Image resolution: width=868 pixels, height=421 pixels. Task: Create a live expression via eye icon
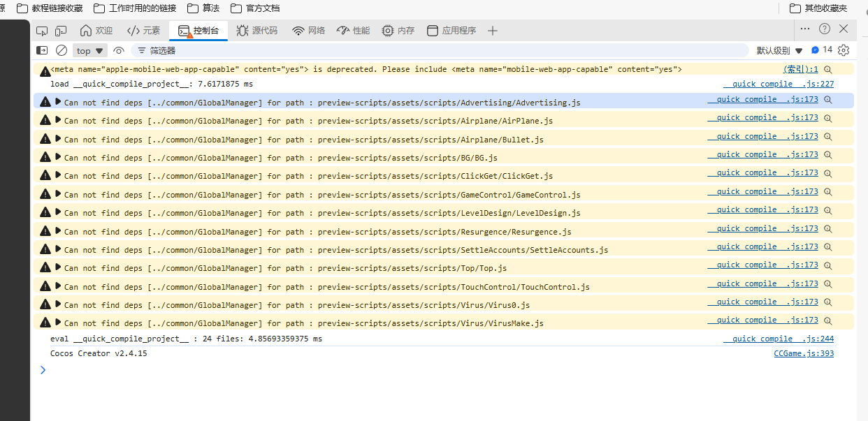click(119, 50)
